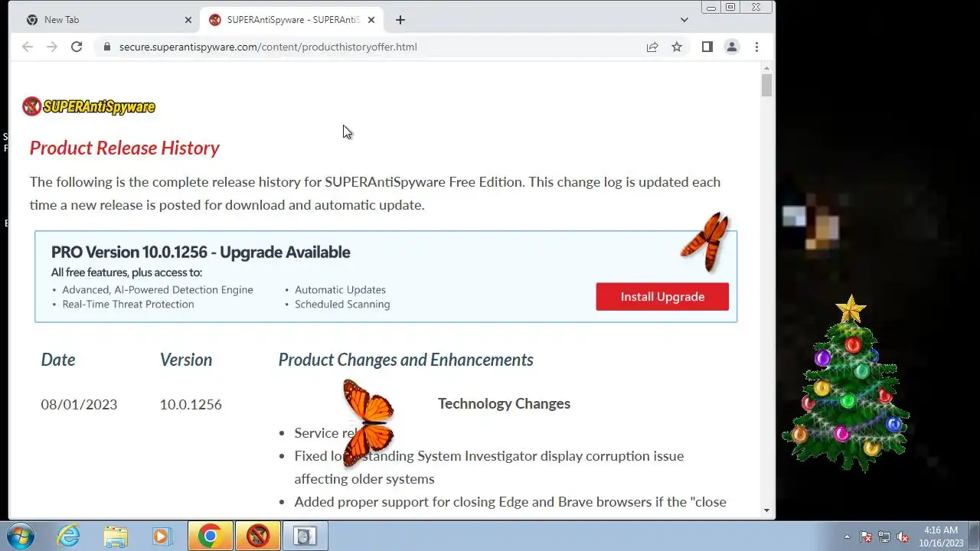980x551 pixels.
Task: Click the System Investigator display corruption bullet
Action: (489, 467)
